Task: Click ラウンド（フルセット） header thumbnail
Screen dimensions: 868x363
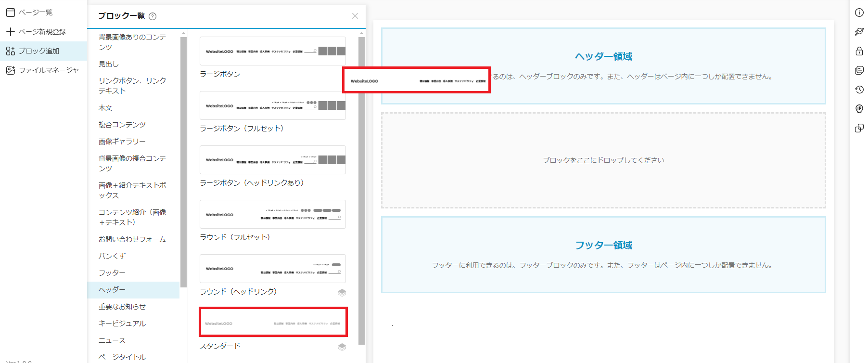Action: click(x=273, y=214)
